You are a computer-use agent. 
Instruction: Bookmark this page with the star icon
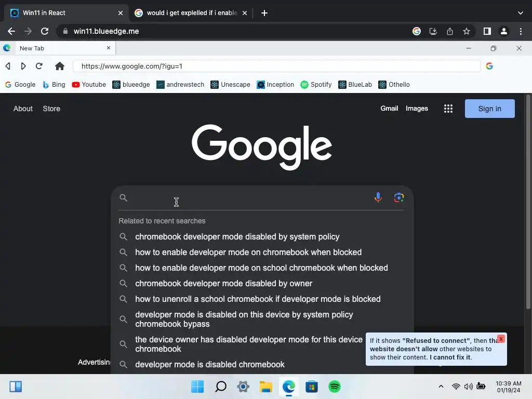click(467, 31)
